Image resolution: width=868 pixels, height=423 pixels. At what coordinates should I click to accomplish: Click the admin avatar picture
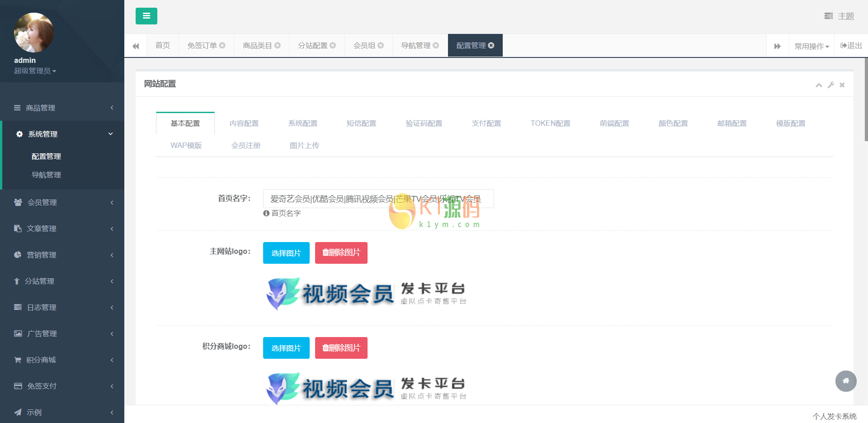pos(34,33)
